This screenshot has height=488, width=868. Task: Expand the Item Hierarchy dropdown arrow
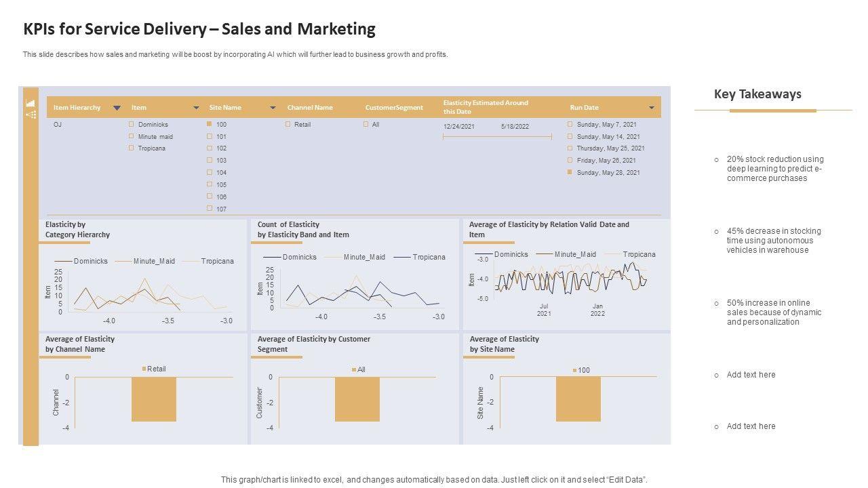[117, 108]
